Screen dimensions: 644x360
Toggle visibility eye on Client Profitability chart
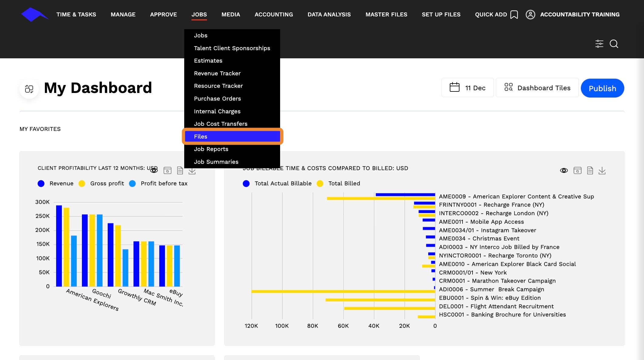[154, 170]
